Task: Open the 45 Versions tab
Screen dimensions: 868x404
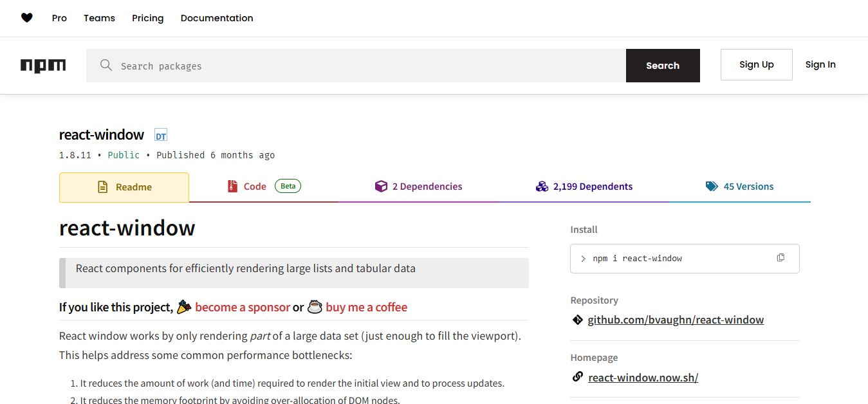Action: pyautogui.click(x=739, y=187)
